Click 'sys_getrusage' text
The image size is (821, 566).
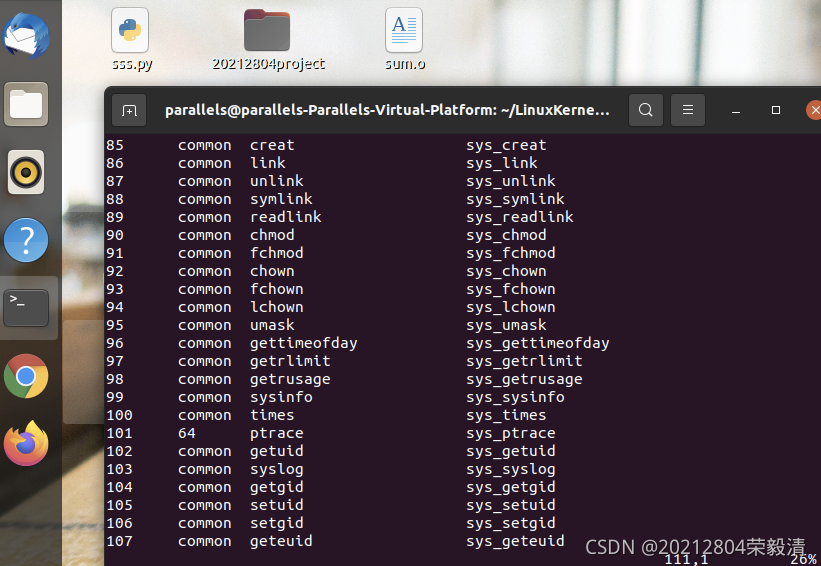(524, 380)
